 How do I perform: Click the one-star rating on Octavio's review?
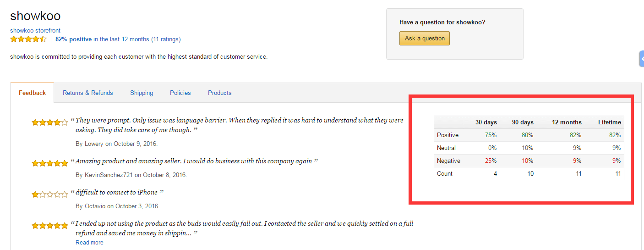(x=50, y=194)
